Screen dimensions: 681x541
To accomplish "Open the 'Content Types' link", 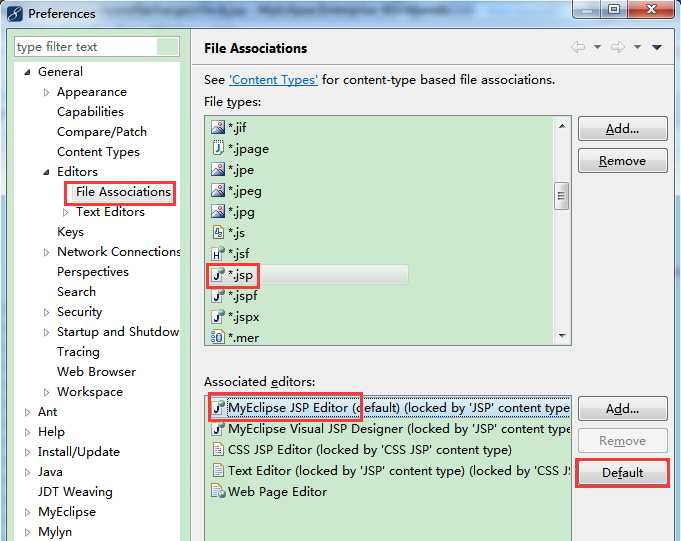I will [274, 80].
